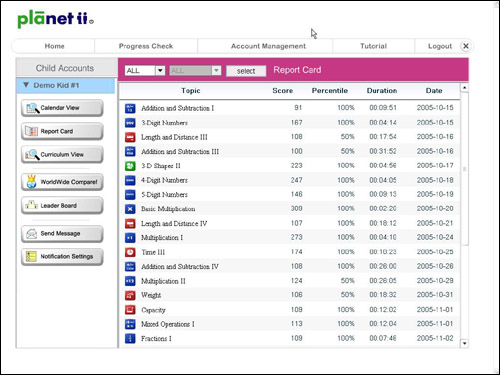500x375 pixels.
Task: Click the Capacity topic icon
Action: pyautogui.click(x=130, y=310)
